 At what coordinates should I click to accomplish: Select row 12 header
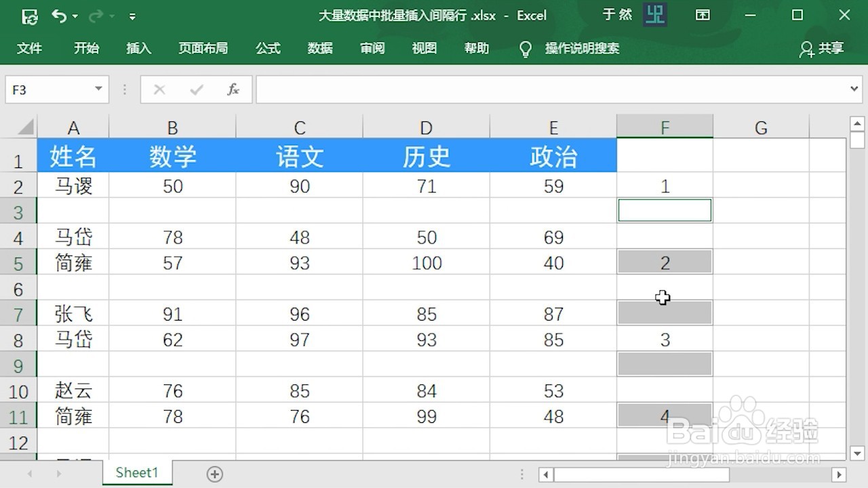(18, 442)
